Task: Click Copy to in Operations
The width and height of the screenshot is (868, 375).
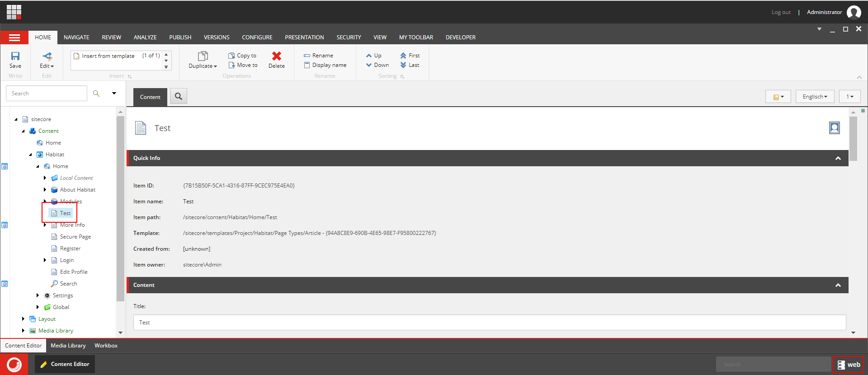Action: (243, 56)
